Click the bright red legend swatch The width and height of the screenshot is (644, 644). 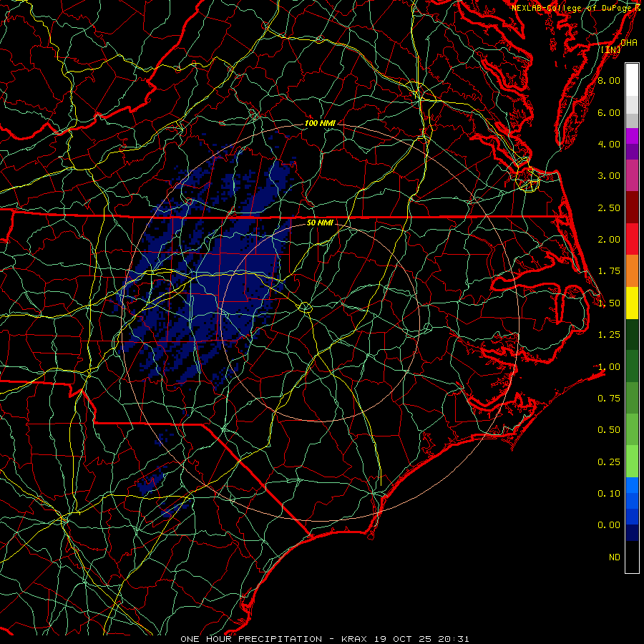point(632,239)
